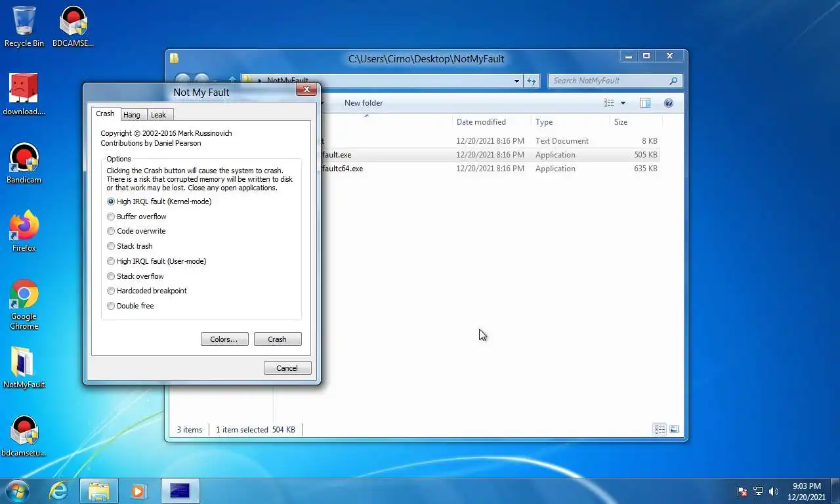Select the red download desktop icon
The width and height of the screenshot is (840, 504).
pos(24,94)
